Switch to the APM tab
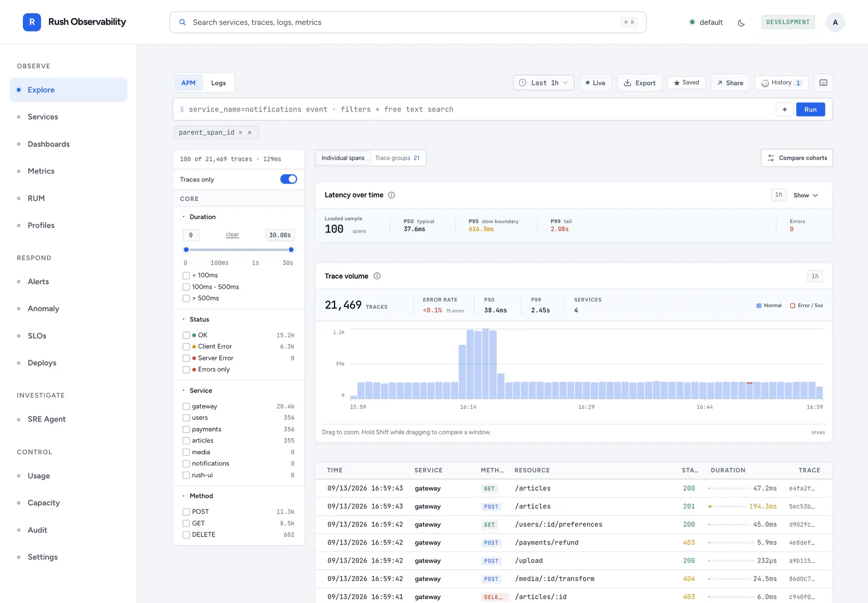This screenshot has width=868, height=603. pos(188,83)
